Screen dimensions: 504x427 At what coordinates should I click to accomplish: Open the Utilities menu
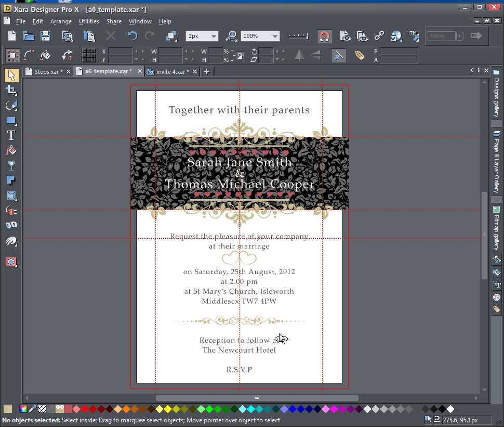88,21
